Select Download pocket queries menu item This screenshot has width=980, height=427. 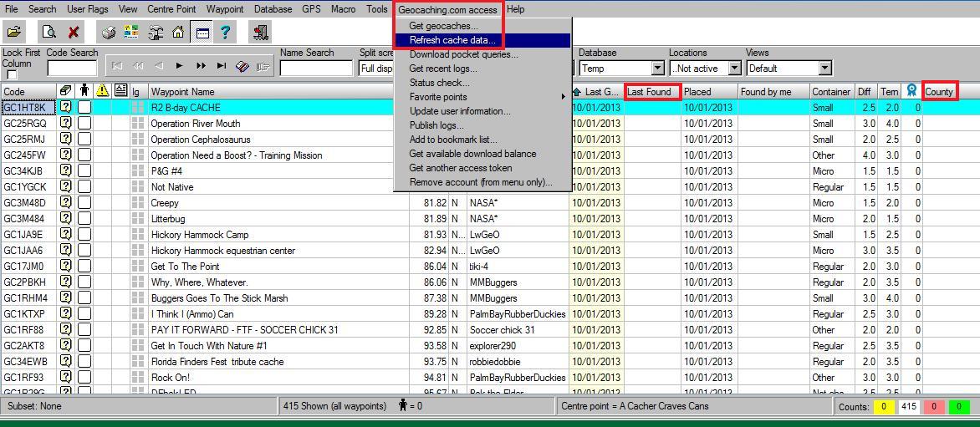483,54
